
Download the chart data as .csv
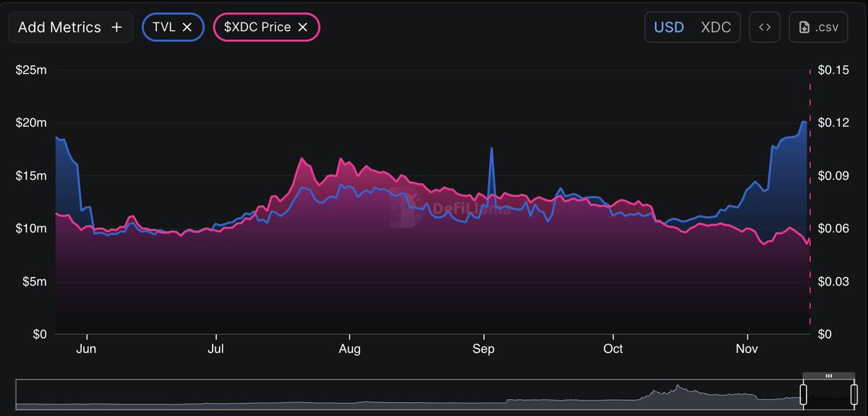coord(818,27)
